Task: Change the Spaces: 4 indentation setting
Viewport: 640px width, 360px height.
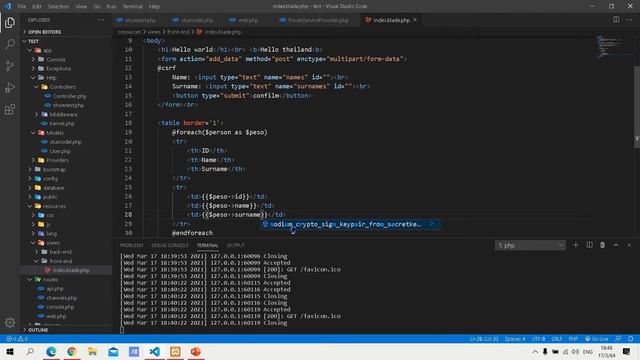Action: [515, 339]
